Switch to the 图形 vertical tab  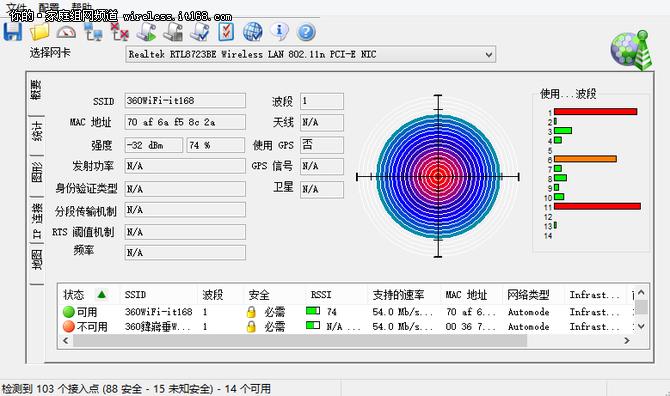pyautogui.click(x=36, y=172)
